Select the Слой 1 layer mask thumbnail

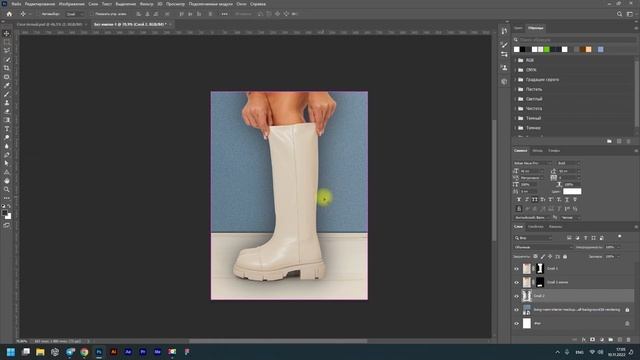[540, 269]
